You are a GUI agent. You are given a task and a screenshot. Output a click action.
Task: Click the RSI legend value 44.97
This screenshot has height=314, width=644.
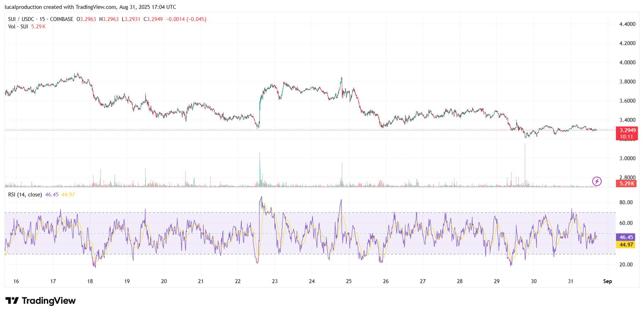[x=68, y=195]
